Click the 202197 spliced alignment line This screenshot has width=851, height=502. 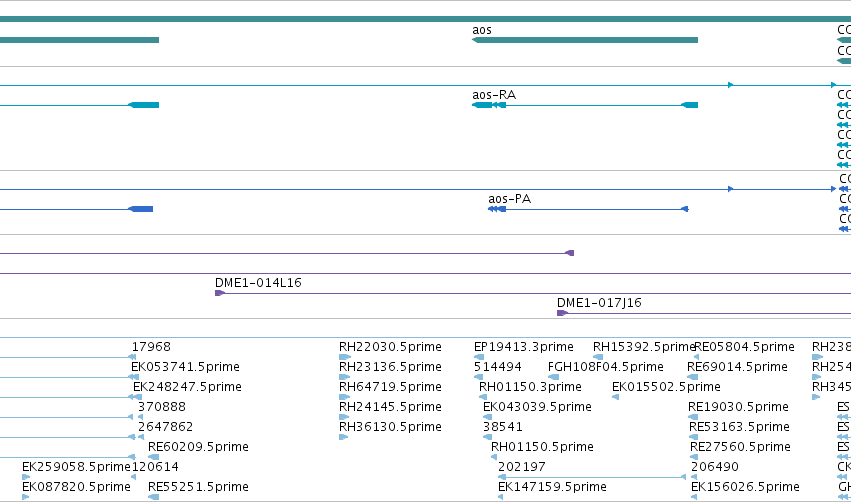592,477
